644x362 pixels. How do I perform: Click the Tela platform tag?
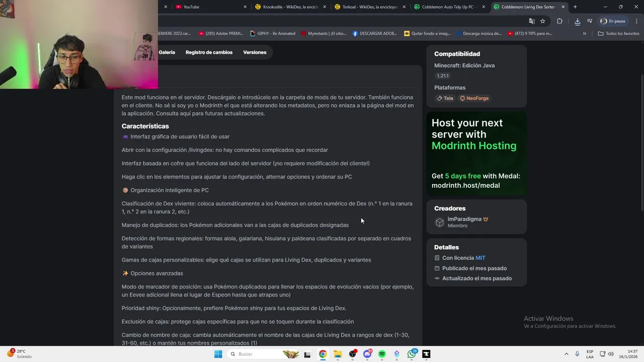[445, 98]
